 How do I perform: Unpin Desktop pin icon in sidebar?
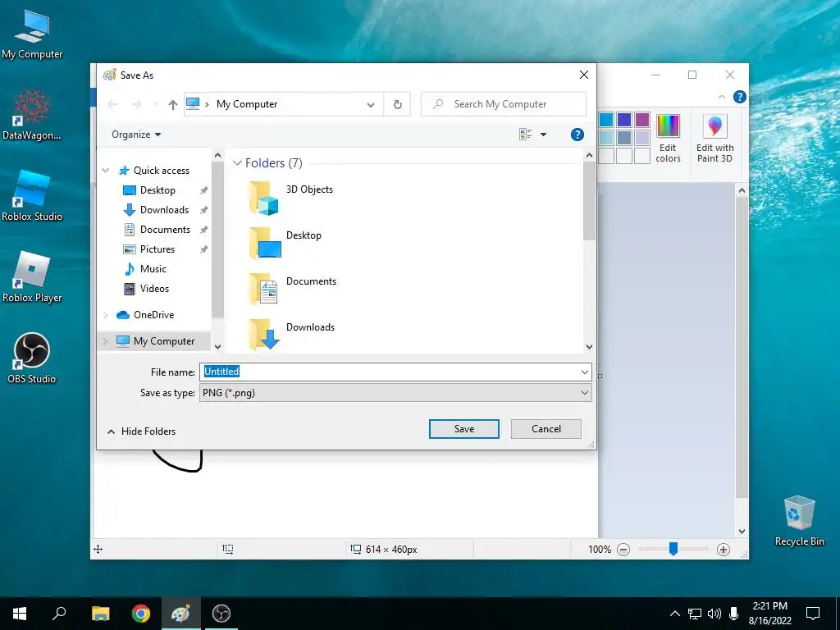(203, 190)
